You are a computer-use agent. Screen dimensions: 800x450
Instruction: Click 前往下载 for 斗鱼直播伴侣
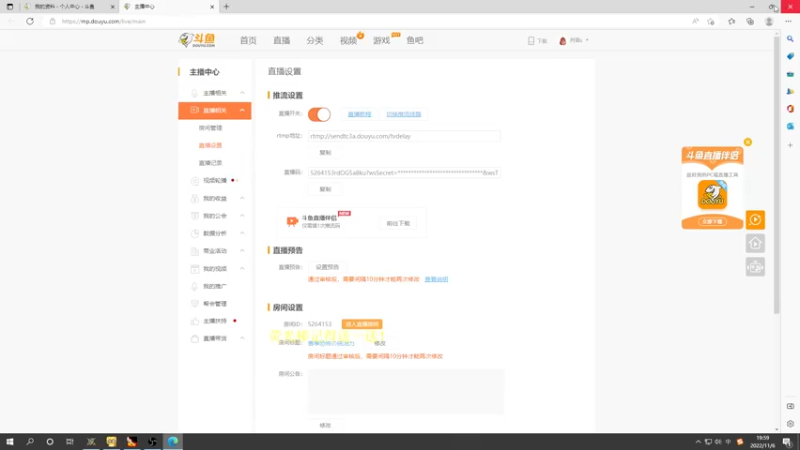398,223
